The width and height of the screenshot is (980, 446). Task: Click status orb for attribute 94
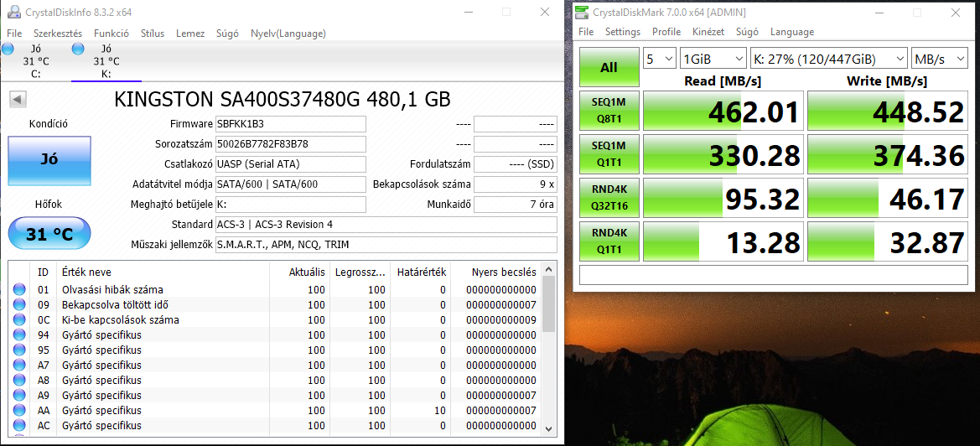19,334
